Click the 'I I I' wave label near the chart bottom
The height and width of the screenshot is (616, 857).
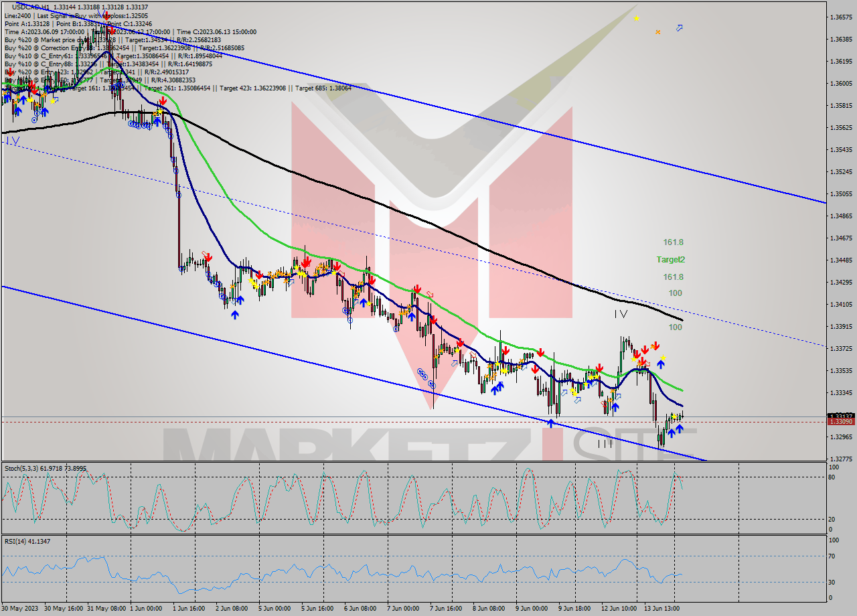click(x=605, y=443)
